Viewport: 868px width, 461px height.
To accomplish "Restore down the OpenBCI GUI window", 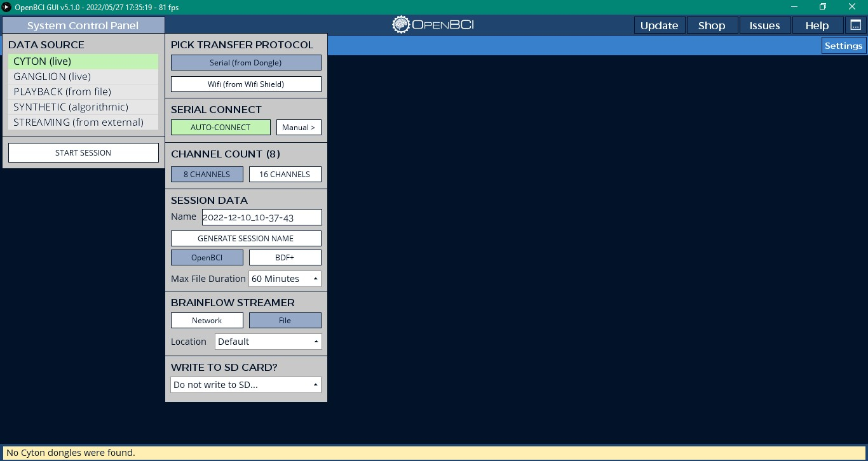I will [x=823, y=7].
